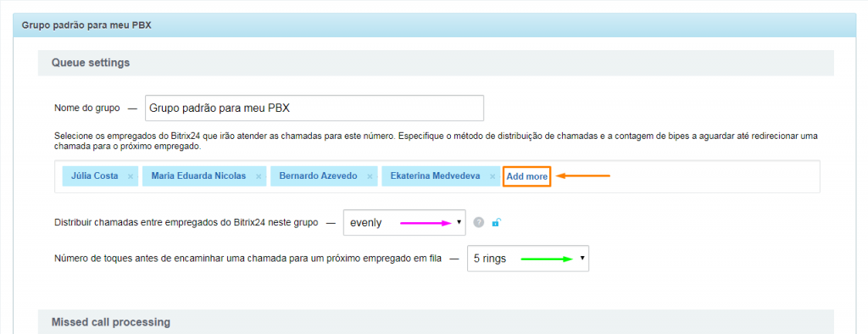Viewport: 868px width, 334px height.
Task: Click the 'Missed call processing' section header
Action: [436, 322]
